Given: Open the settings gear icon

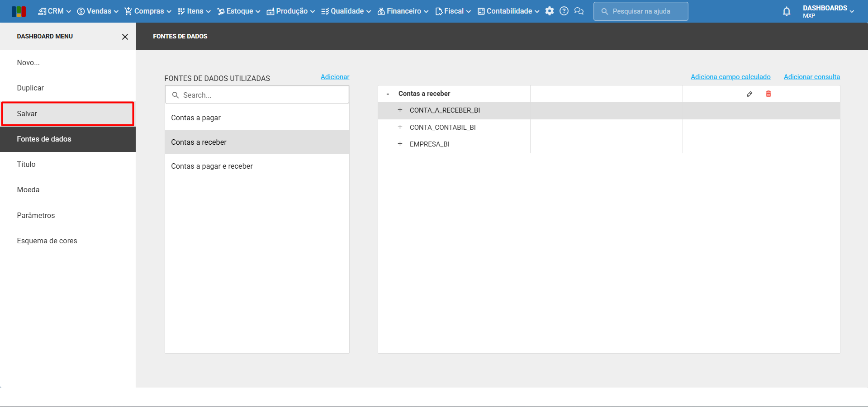Looking at the screenshot, I should (x=550, y=11).
